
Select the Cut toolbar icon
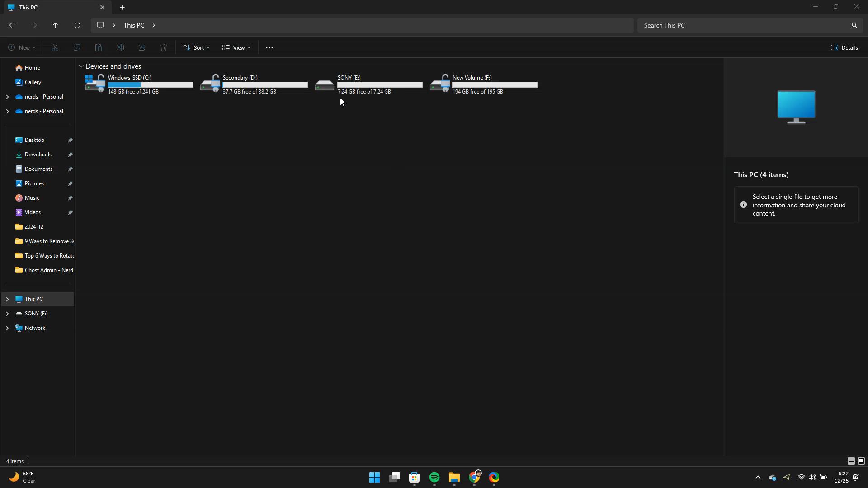[x=55, y=47]
